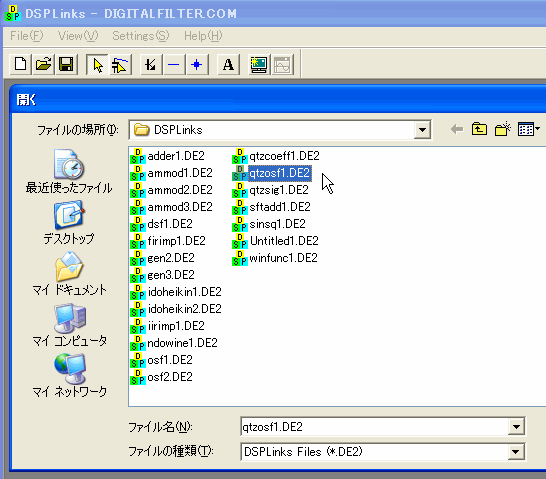Create a new folder in dialog
The height and width of the screenshot is (479, 546).
point(502,129)
